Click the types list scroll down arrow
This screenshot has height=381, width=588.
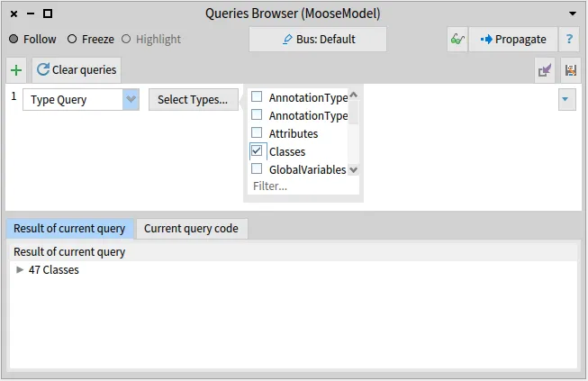coord(353,170)
